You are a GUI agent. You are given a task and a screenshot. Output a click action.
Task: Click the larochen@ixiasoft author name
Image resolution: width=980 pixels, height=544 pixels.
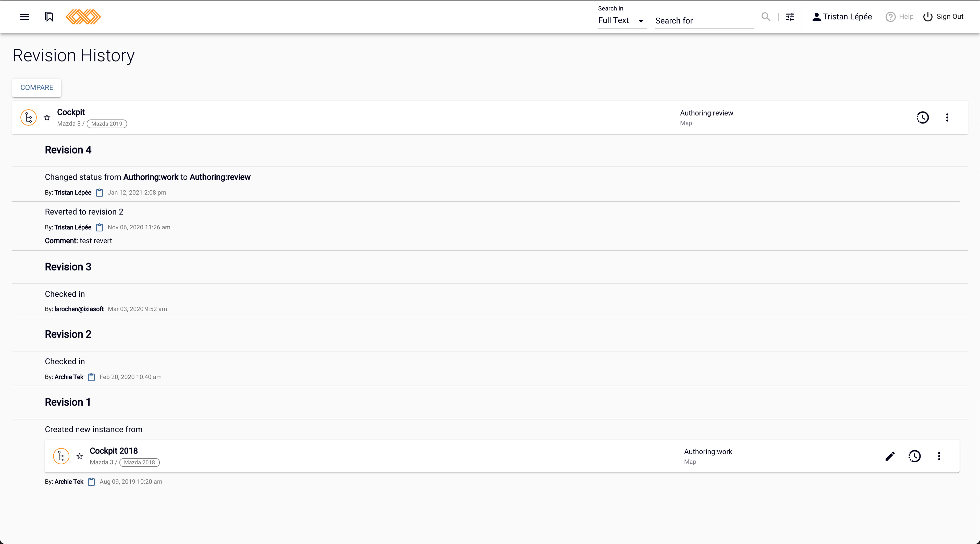pos(79,309)
